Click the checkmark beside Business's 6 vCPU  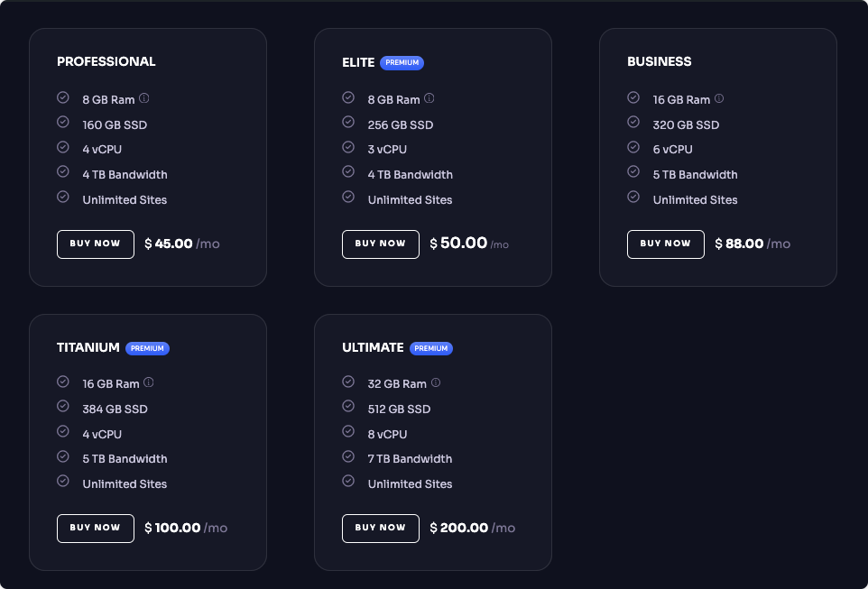click(x=633, y=146)
